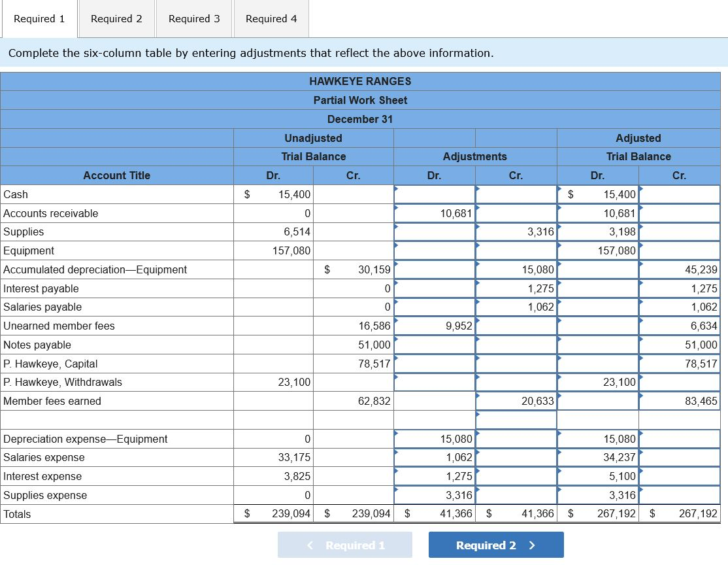Switch to the Required 2 tab
This screenshot has height=565, width=728.
[x=116, y=19]
